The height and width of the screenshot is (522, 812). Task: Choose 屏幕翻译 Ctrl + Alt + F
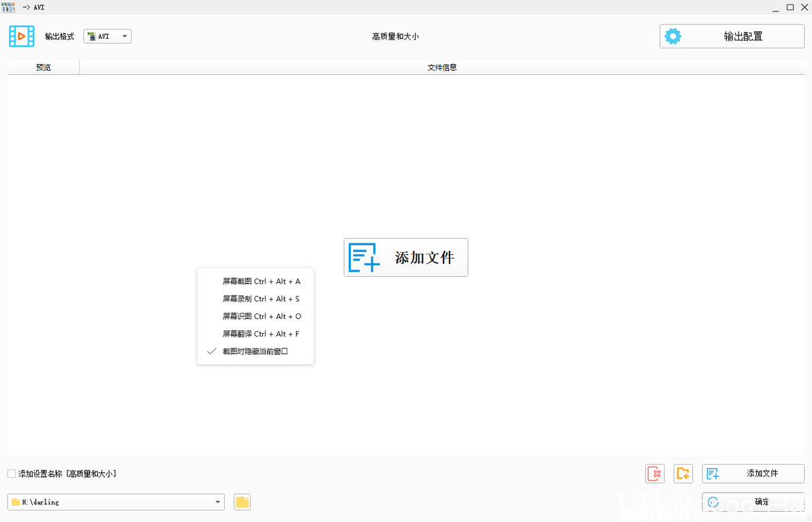pyautogui.click(x=255, y=334)
